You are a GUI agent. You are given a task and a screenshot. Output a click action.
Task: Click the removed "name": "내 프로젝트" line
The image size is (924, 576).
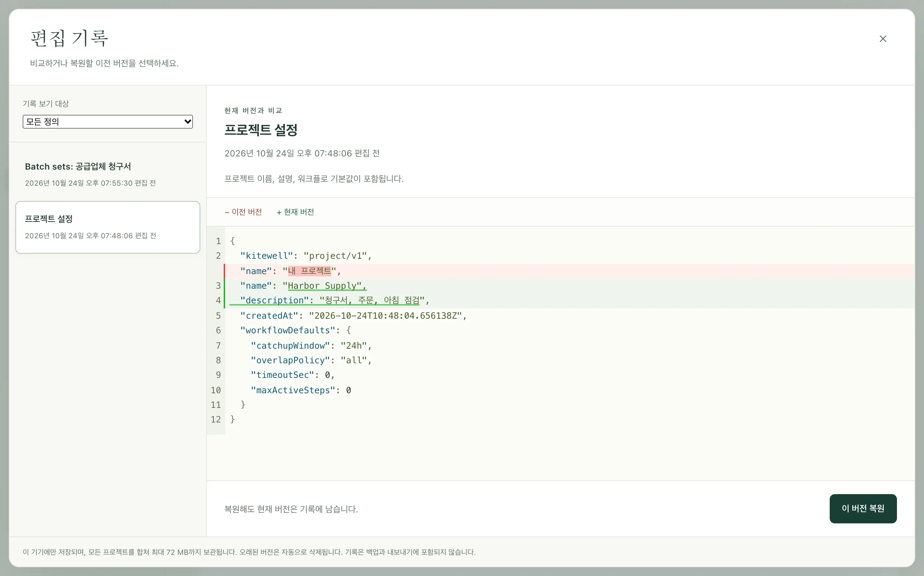click(569, 271)
